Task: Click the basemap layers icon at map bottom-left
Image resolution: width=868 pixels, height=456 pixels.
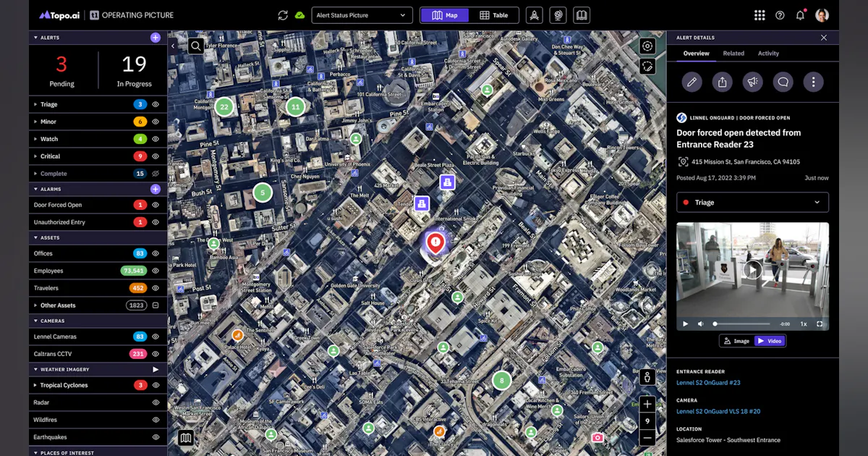Action: coord(186,438)
